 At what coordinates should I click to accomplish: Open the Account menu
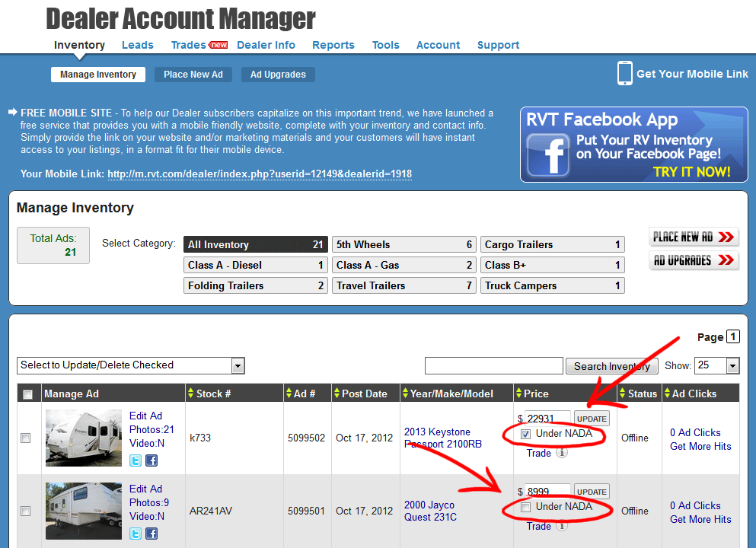coord(439,45)
